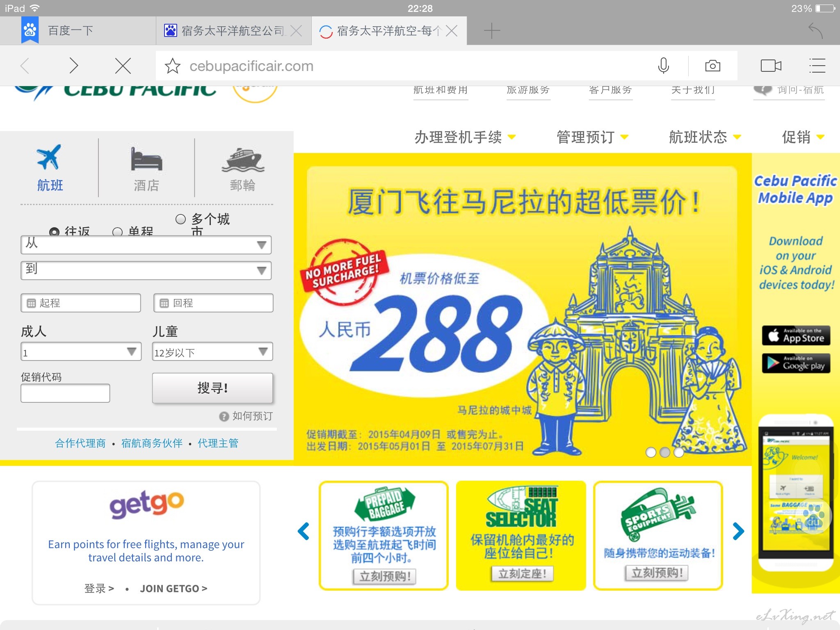The width and height of the screenshot is (840, 630).
Task: Tap the browser forward arrow
Action: point(74,66)
